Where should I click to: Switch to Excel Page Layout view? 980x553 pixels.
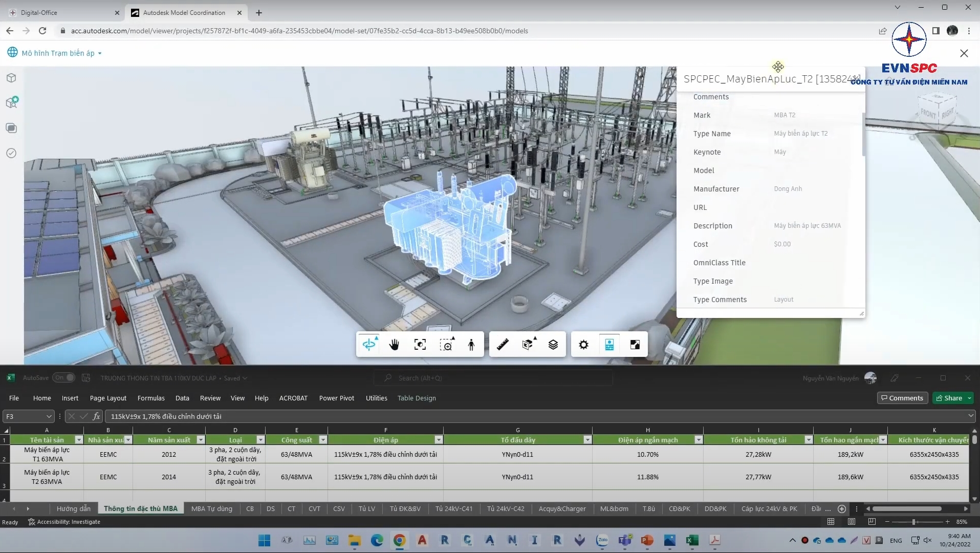[851, 522]
